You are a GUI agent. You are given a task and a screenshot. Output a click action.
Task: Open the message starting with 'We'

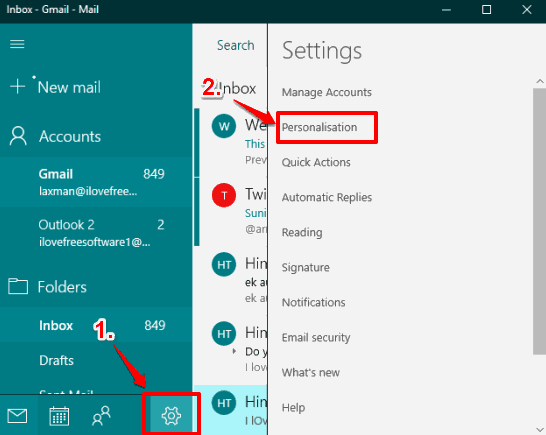231,143
